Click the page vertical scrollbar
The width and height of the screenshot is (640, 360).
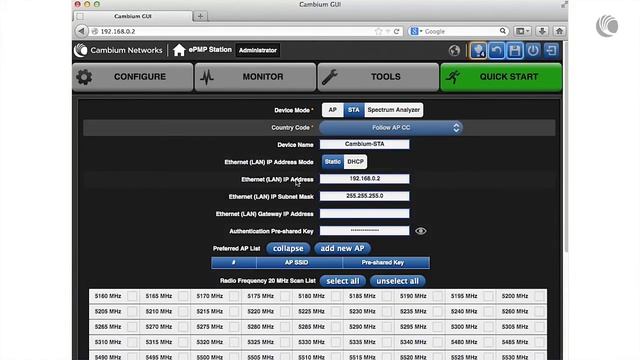[565, 147]
